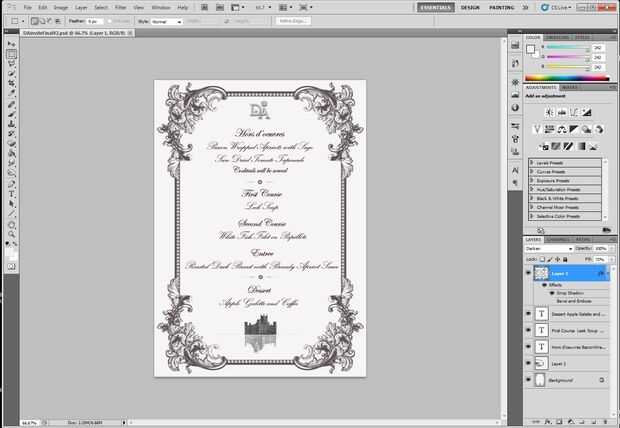The height and width of the screenshot is (428, 620).
Task: Select the Crop tool
Action: (12, 84)
